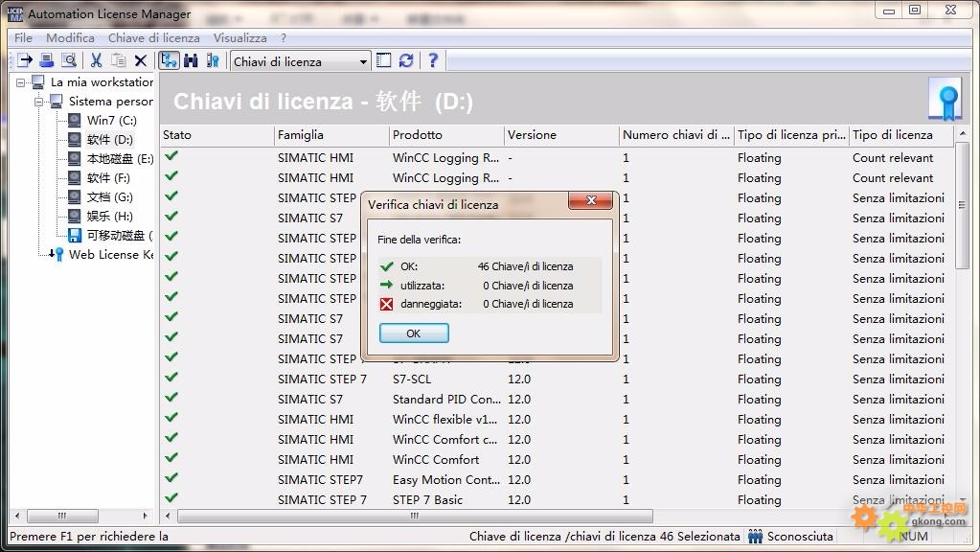Click the tree panel's right scroll arrow
This screenshot has height=552, width=980.
point(145,517)
